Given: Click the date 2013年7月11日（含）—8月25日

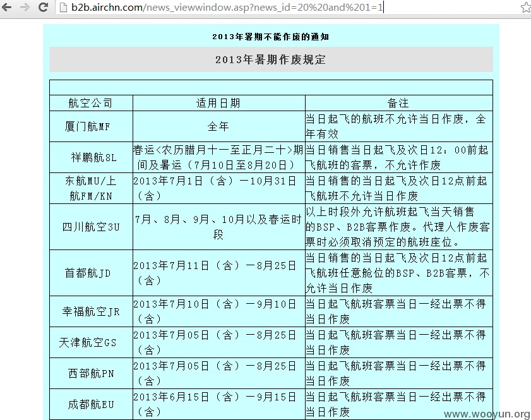Looking at the screenshot, I should click(218, 273).
